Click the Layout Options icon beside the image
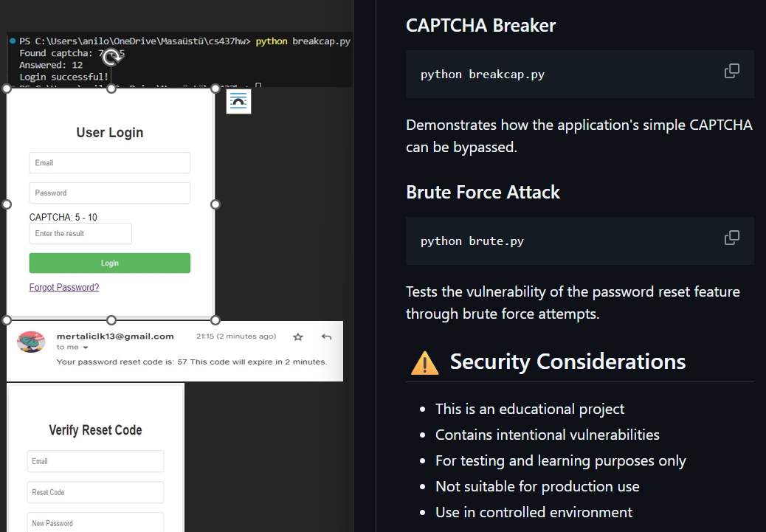The height and width of the screenshot is (532, 766). coord(238,102)
